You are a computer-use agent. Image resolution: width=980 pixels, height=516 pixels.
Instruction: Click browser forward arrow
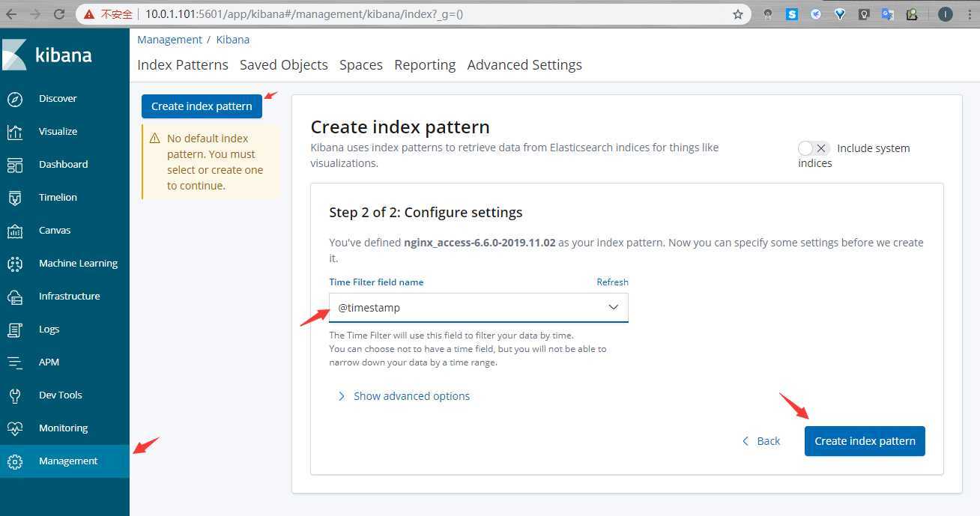coord(35,14)
